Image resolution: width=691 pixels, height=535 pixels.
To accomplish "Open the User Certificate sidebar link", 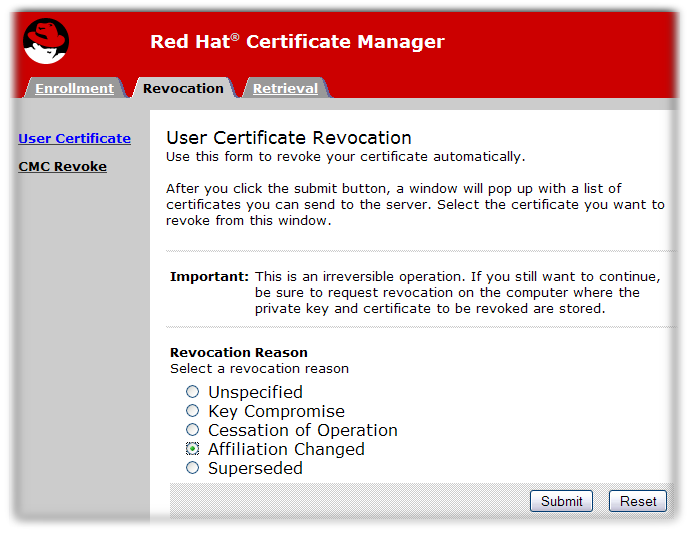I will pos(75,138).
